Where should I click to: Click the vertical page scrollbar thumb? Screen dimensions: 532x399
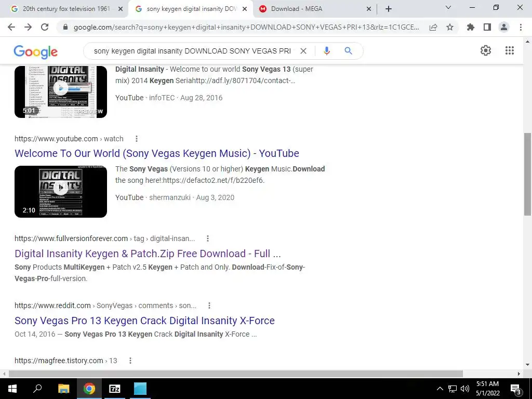527,174
